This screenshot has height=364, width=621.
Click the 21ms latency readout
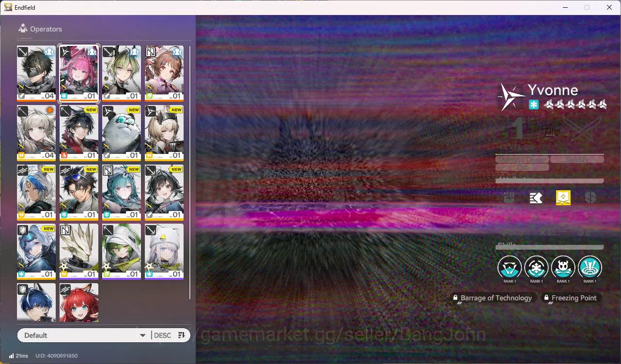pyautogui.click(x=22, y=356)
